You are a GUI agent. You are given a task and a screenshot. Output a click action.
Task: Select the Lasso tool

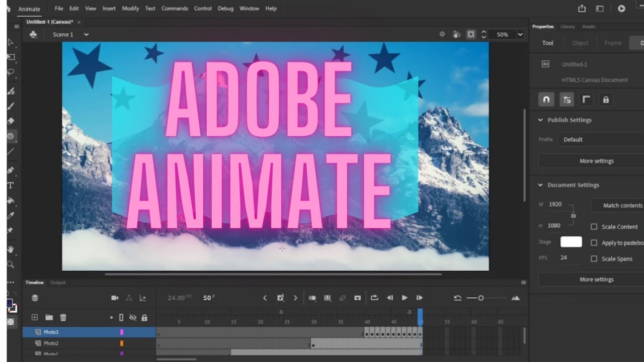[x=11, y=72]
